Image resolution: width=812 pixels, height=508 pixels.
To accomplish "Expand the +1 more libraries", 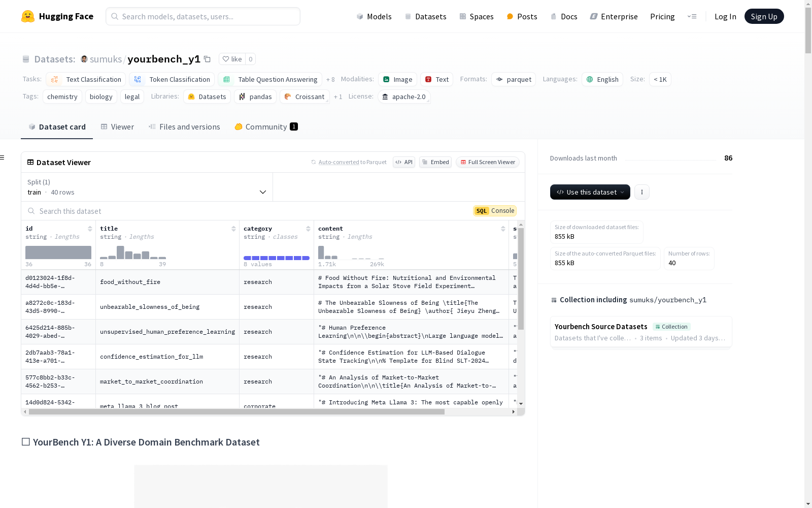I will 338,97.
